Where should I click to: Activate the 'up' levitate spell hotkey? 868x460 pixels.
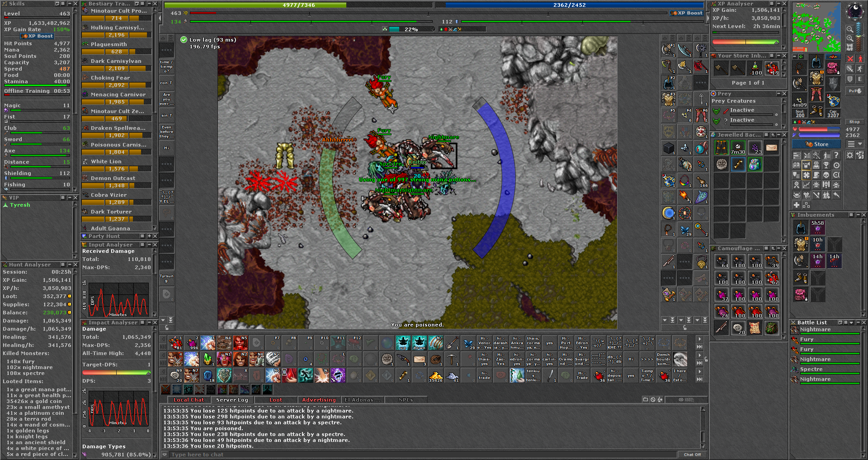[x=403, y=343]
